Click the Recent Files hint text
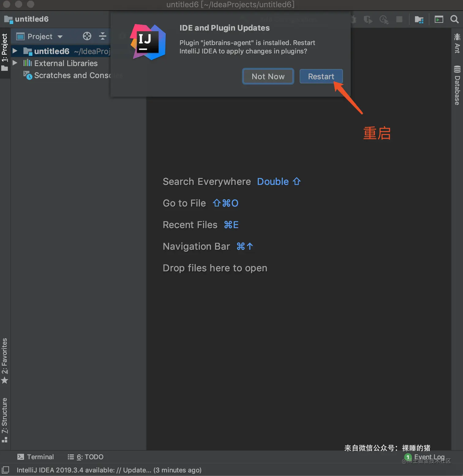 click(x=190, y=225)
